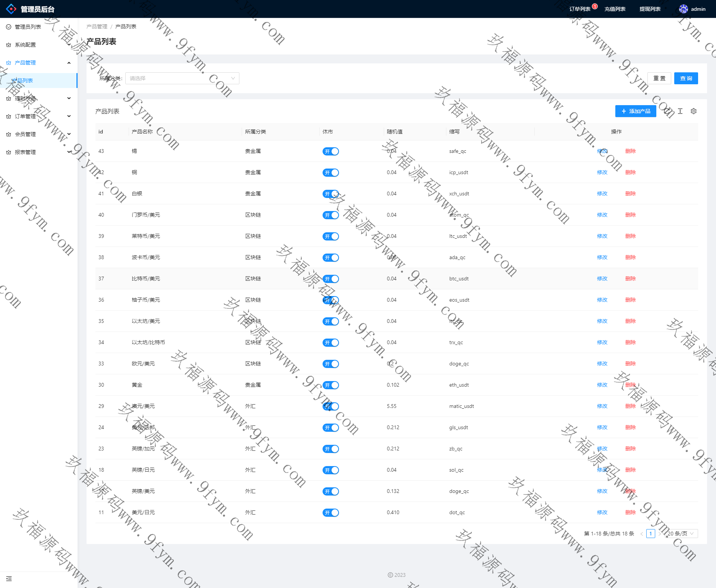
Task: Toggle the 休市 switch for 锡
Action: [330, 151]
